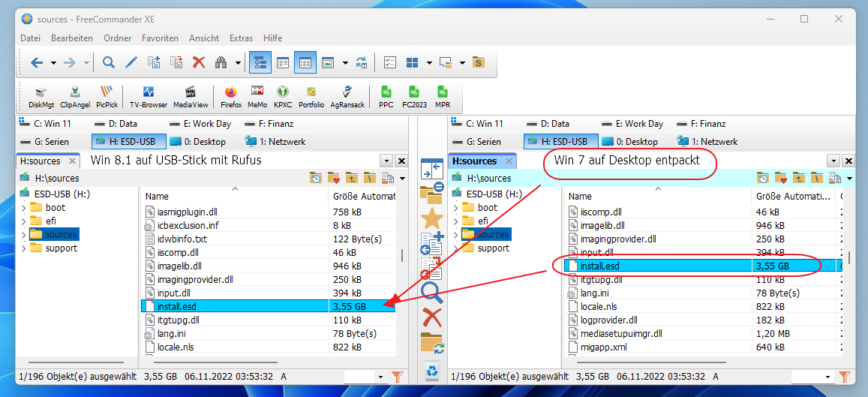868x397 pixels.
Task: Open the layout grid dropdown arrow
Action: [x=429, y=63]
